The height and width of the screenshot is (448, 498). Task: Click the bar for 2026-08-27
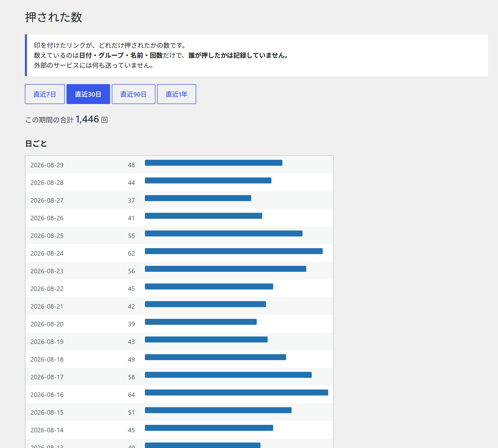coord(198,198)
